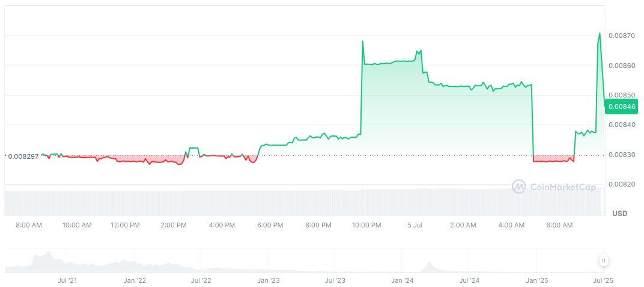Click the 8:00 AM time axis label
This screenshot has height=287, width=644.
(x=29, y=225)
